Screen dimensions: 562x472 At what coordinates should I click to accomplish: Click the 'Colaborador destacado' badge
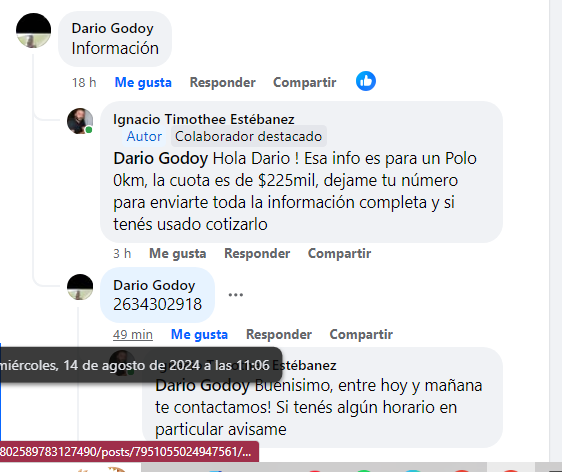(x=249, y=136)
